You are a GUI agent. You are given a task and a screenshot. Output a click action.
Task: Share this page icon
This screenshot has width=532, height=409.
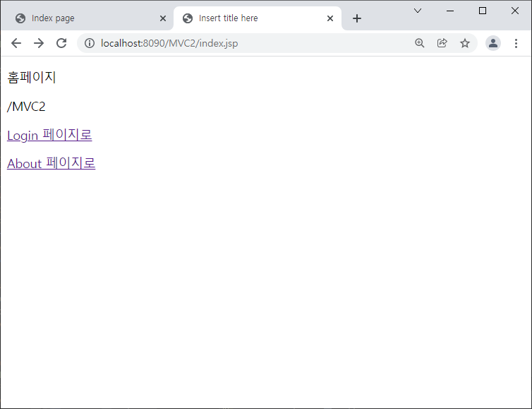442,43
